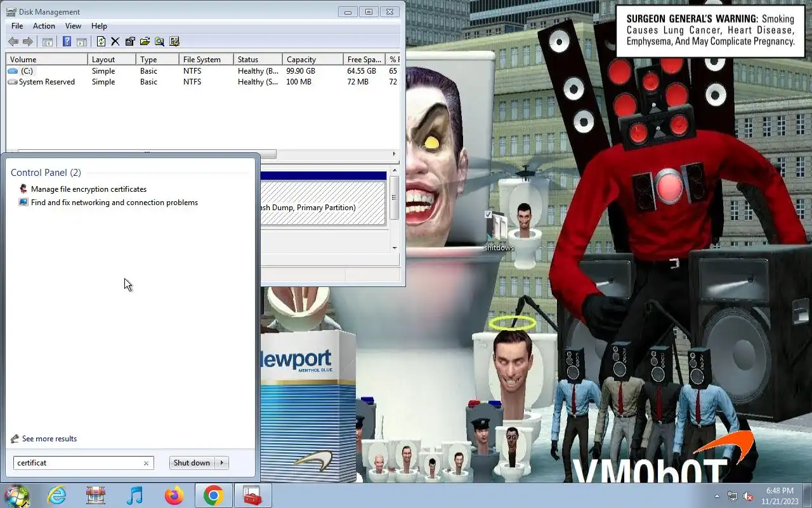Viewport: 812px width, 508px height.
Task: Select the 64.55 GB free space cell
Action: pyautogui.click(x=362, y=71)
